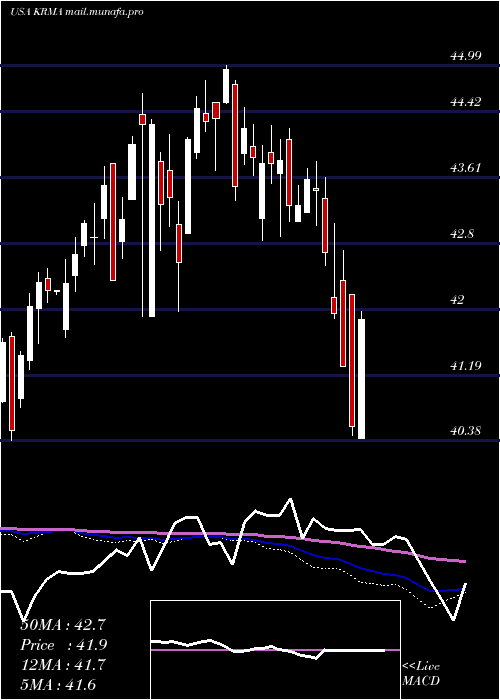Click the last white candlestick on the chart
The image size is (500, 700).
pyautogui.click(x=362, y=375)
